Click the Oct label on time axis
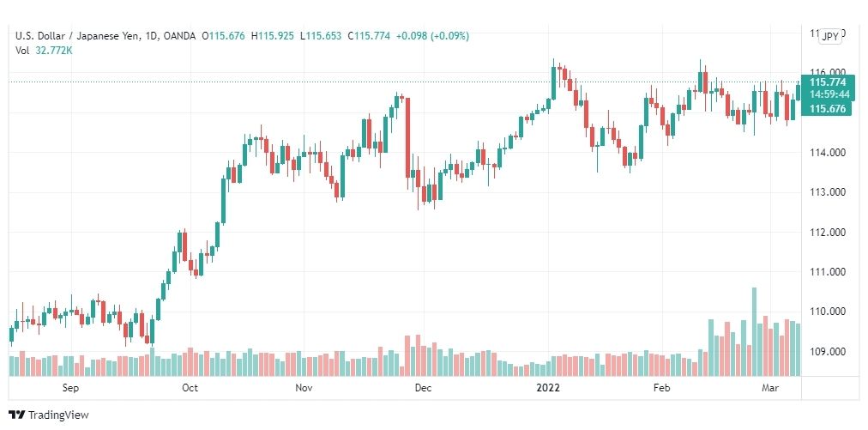 point(190,388)
